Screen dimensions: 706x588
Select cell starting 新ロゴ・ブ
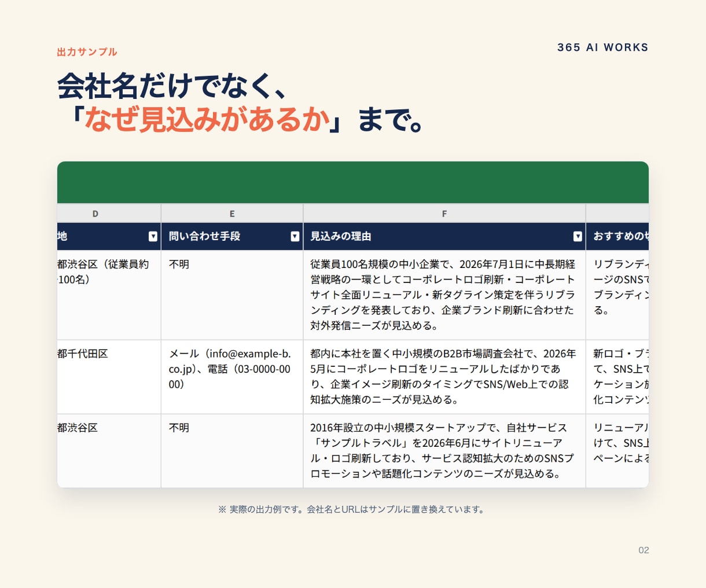[617, 377]
